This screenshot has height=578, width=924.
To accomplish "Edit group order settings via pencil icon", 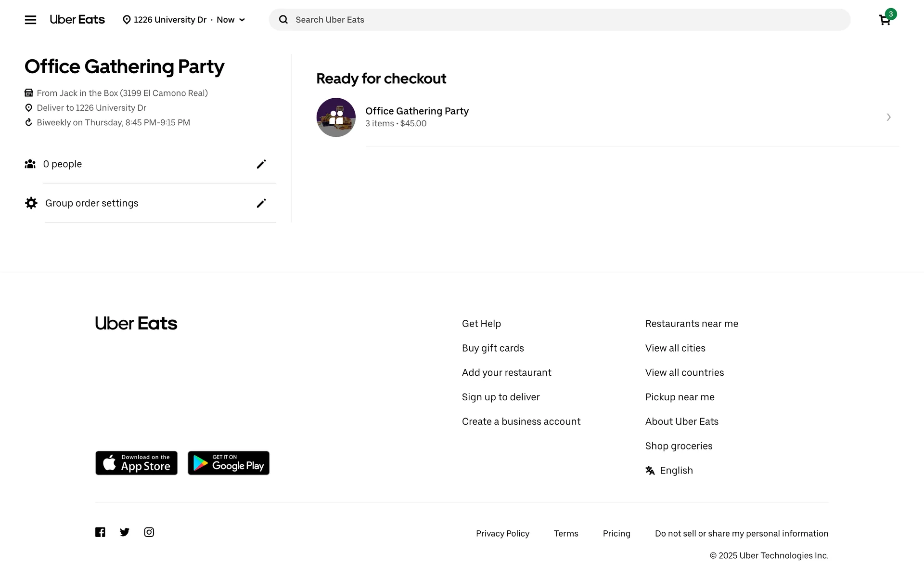I will [x=261, y=203].
